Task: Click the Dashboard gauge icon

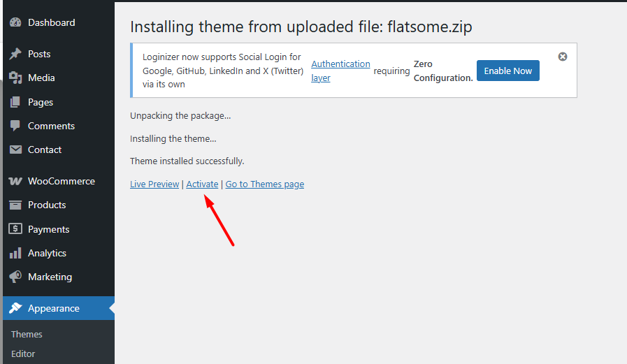Action: click(x=15, y=23)
